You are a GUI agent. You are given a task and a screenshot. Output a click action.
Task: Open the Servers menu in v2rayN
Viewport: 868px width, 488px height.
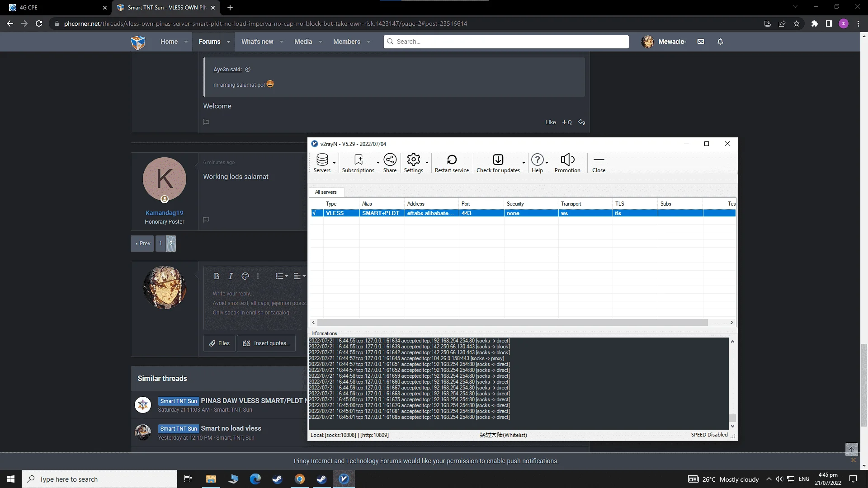[x=322, y=163]
